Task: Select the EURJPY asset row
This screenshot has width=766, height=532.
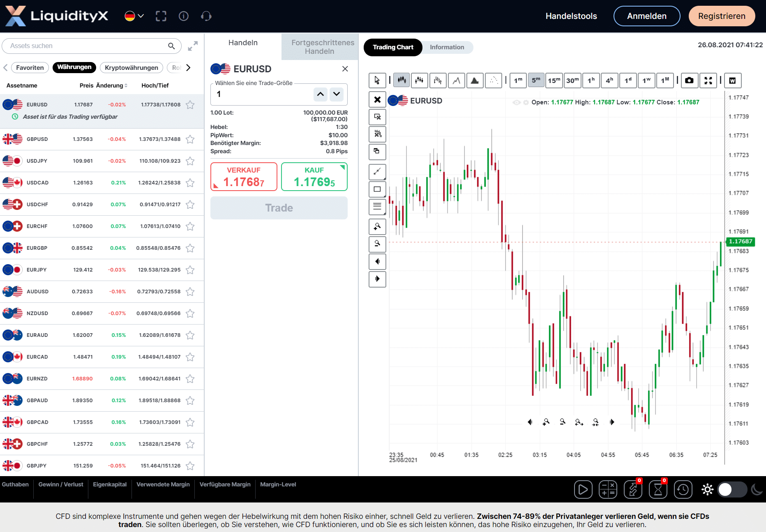Action: [102, 270]
